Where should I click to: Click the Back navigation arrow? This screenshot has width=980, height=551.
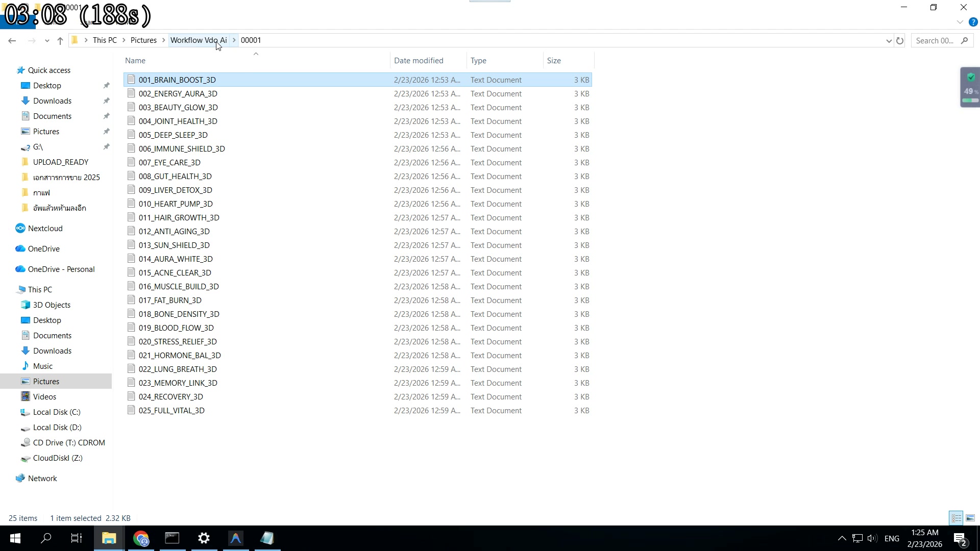pyautogui.click(x=12, y=41)
